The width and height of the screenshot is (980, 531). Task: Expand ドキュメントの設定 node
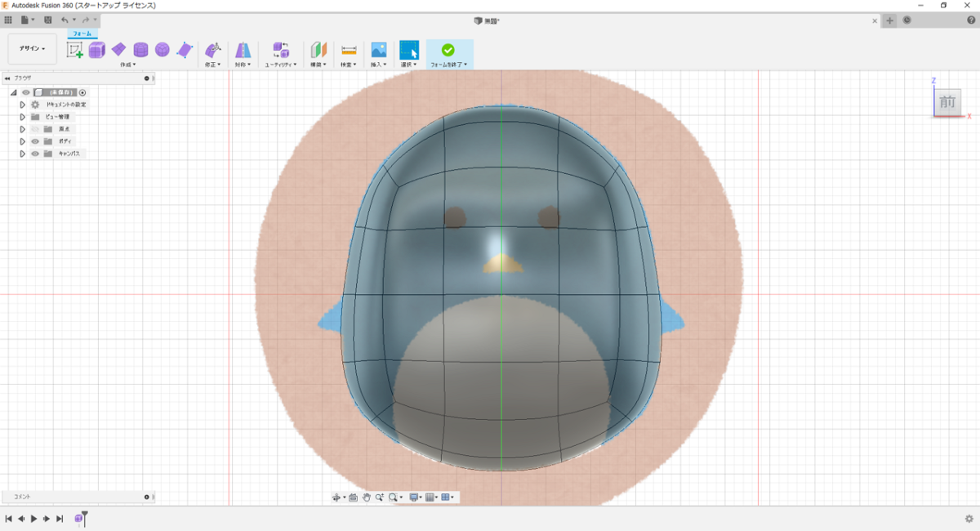23,105
